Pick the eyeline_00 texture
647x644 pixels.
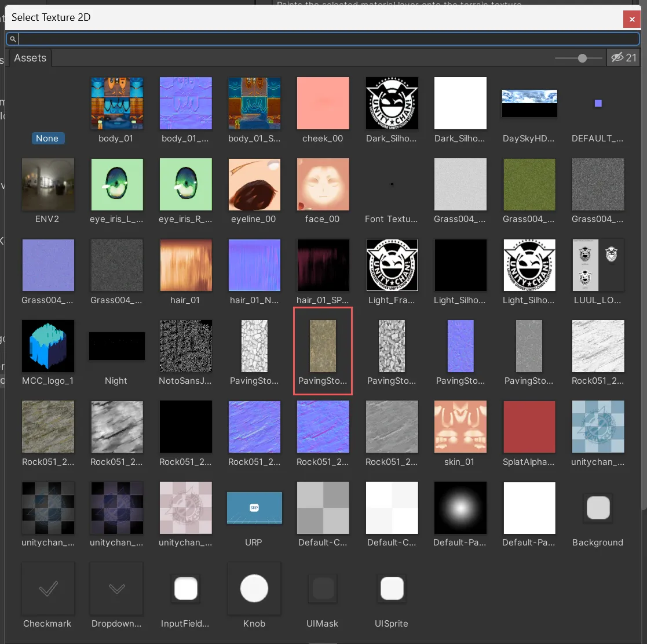click(x=254, y=184)
